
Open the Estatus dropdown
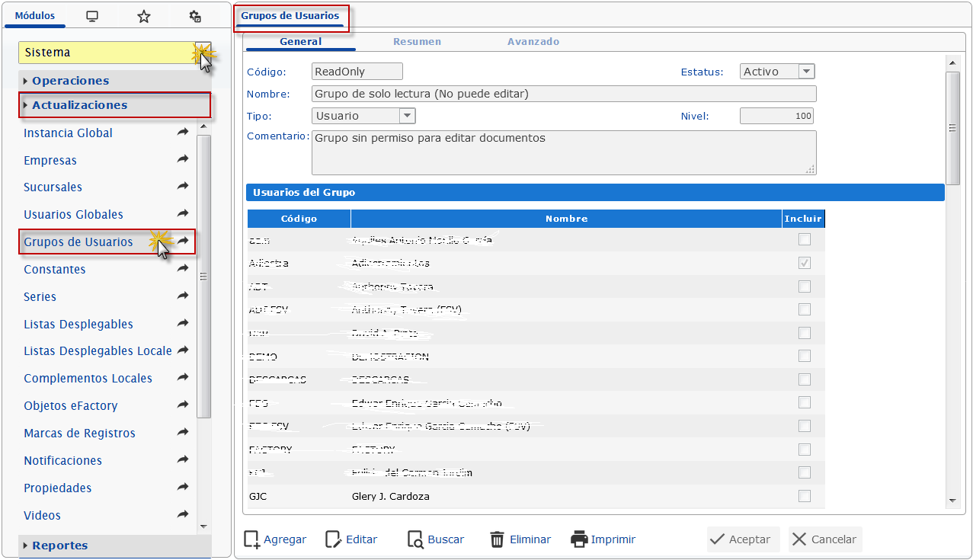806,72
